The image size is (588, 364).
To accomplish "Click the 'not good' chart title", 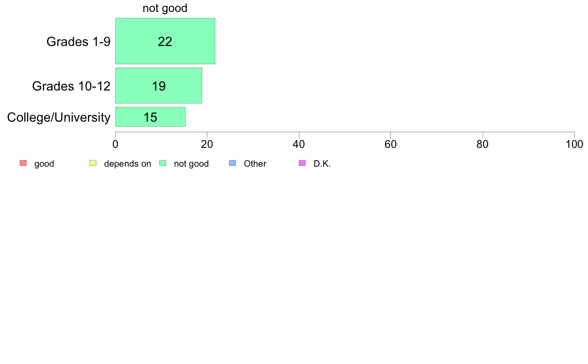I will pos(165,8).
